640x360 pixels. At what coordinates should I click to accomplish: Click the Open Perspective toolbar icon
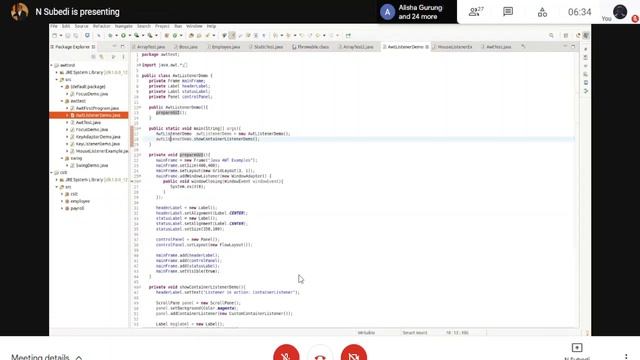566,36
